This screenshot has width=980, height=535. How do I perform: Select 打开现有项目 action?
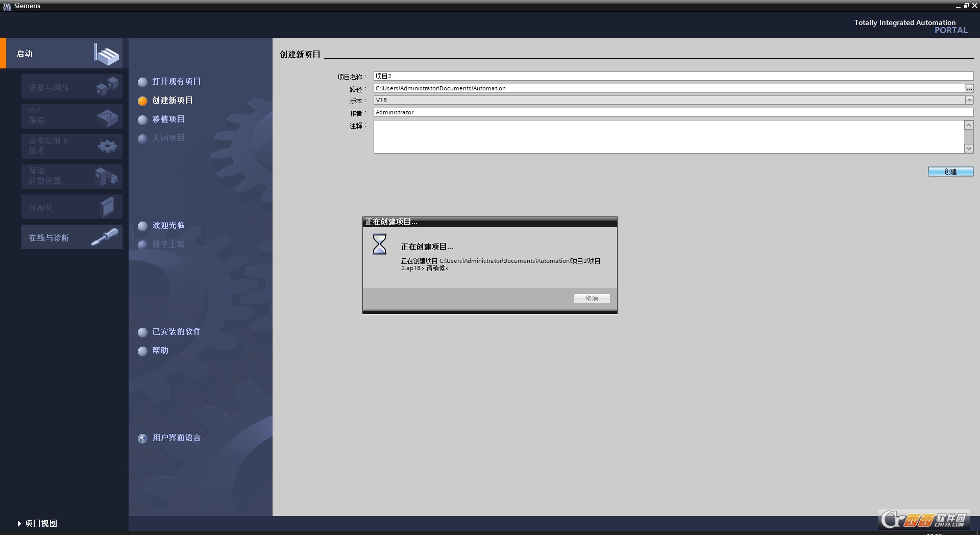[177, 81]
